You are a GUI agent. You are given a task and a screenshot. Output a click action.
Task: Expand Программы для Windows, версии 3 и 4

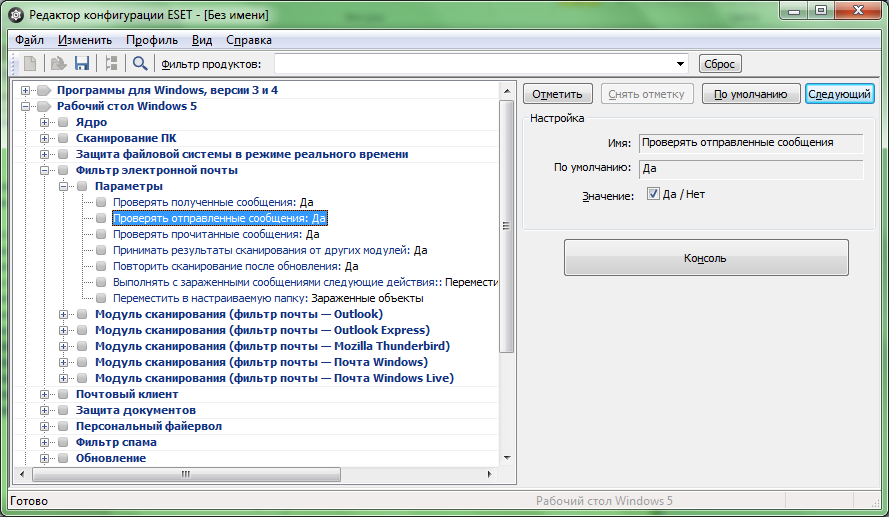click(26, 90)
